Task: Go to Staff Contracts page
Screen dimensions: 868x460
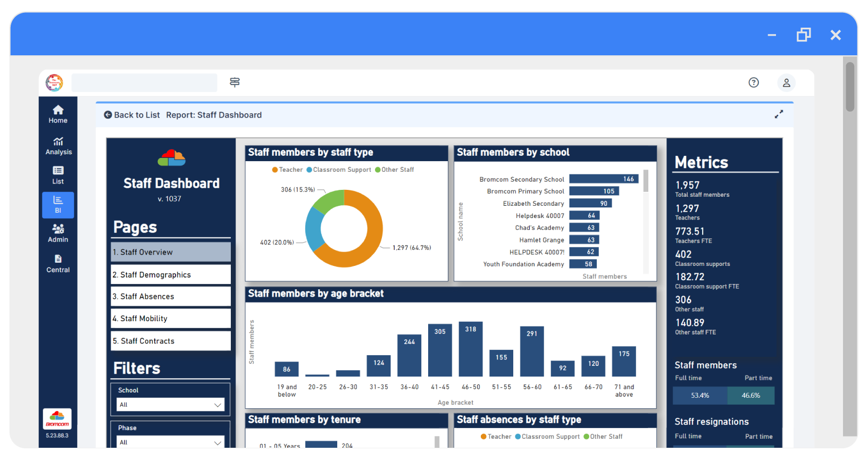Action: [170, 341]
